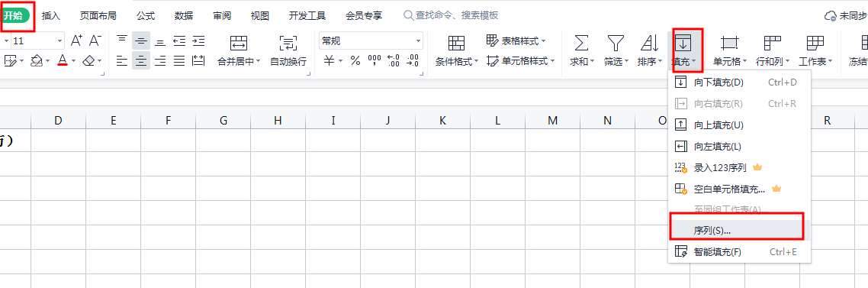Click the 单元格 ribbon icon
The height and width of the screenshot is (288, 868).
click(730, 43)
